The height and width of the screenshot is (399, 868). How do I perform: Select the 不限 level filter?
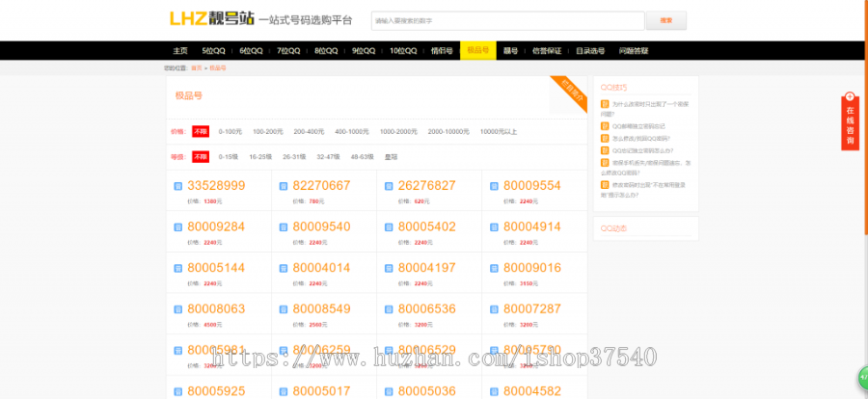coord(201,156)
